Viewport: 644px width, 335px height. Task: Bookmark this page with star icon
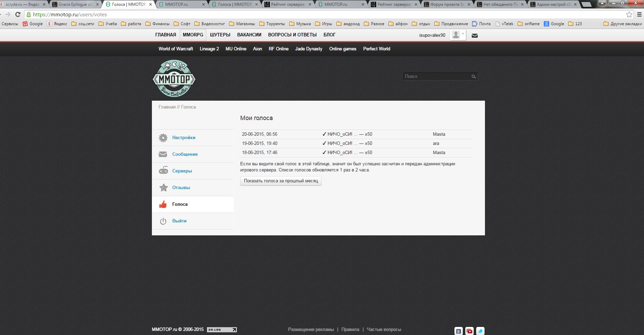(x=629, y=15)
